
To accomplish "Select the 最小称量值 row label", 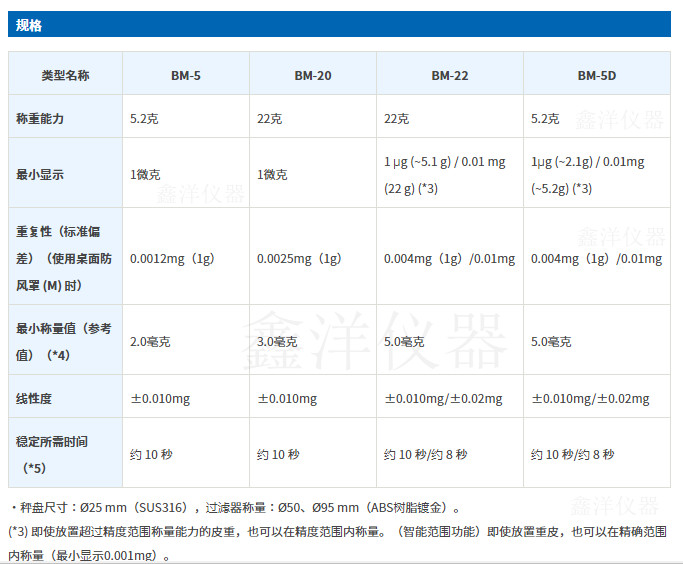I will click(64, 341).
